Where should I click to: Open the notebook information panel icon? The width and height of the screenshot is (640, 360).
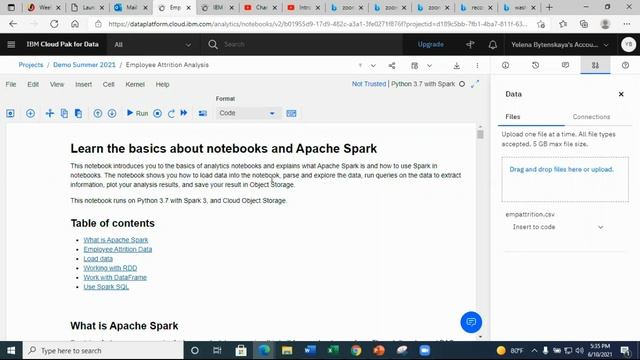point(505,65)
